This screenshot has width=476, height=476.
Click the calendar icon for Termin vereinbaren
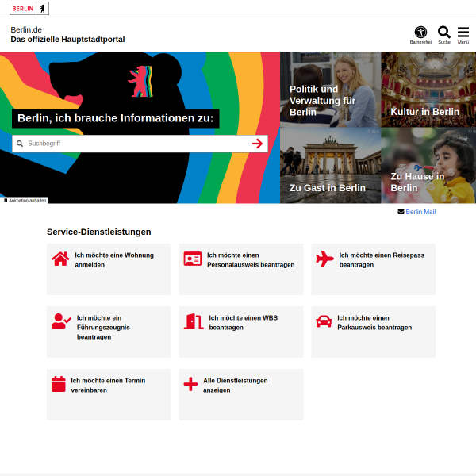tap(59, 384)
